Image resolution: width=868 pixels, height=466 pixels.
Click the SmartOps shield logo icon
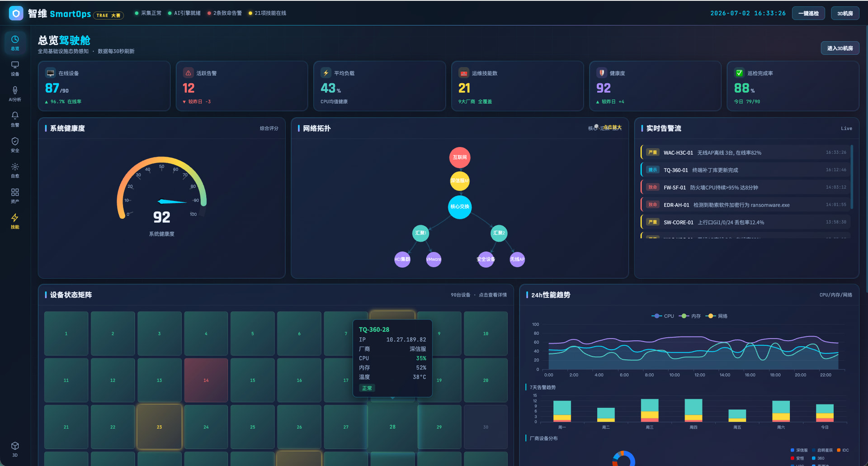16,13
